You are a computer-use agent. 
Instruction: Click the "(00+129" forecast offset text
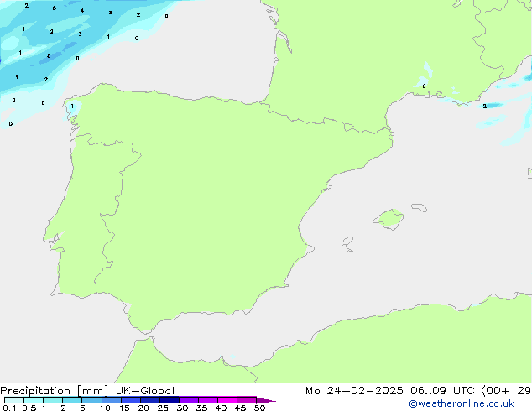point(506,391)
